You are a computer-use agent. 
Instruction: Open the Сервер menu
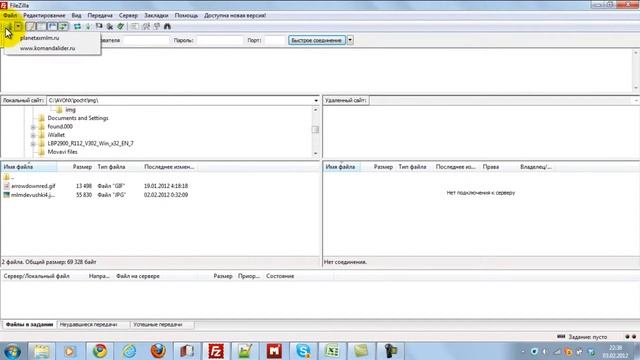[x=128, y=16]
